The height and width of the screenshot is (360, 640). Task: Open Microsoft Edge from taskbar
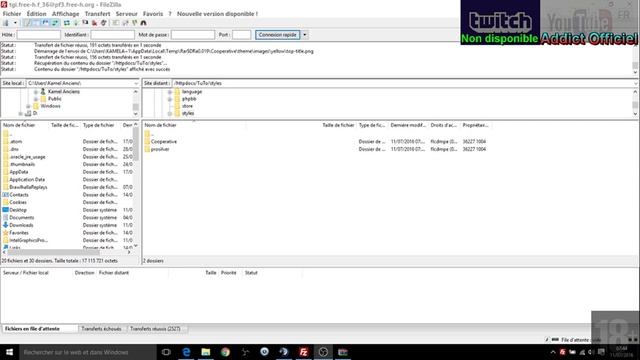[186, 352]
